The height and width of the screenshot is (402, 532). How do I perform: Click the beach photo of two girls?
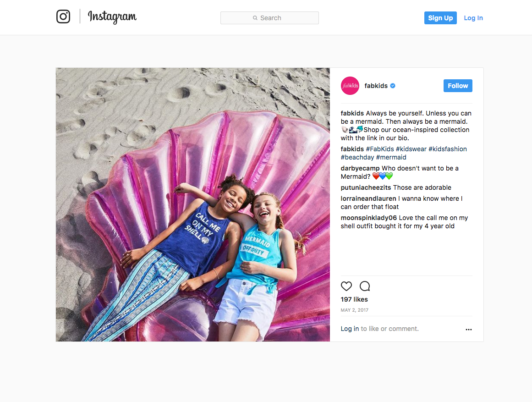pos(193,204)
